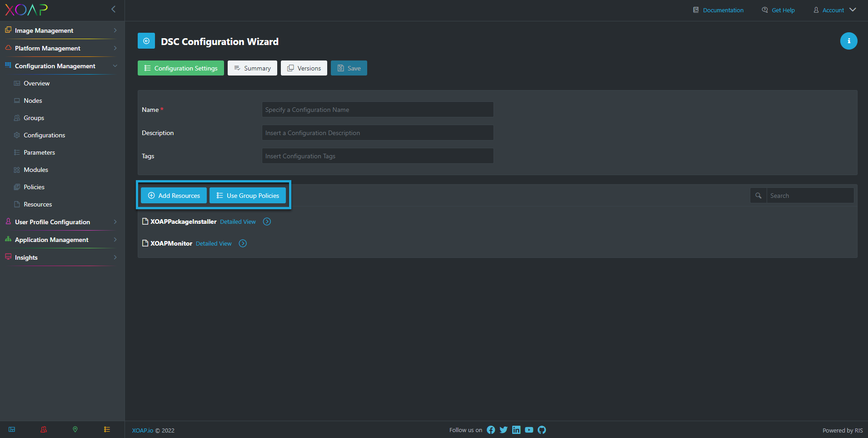Open XOAPMonitor Detailed View link
The width and height of the screenshot is (868, 438).
click(214, 244)
